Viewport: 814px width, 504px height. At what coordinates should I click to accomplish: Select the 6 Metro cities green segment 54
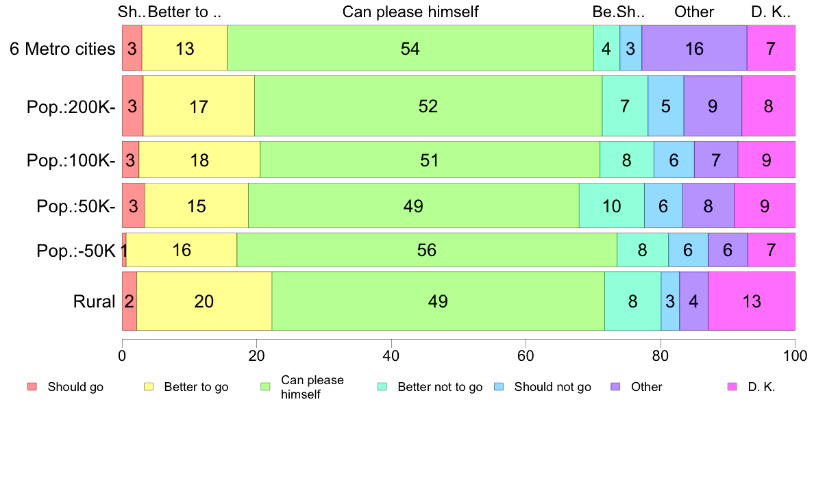click(410, 48)
